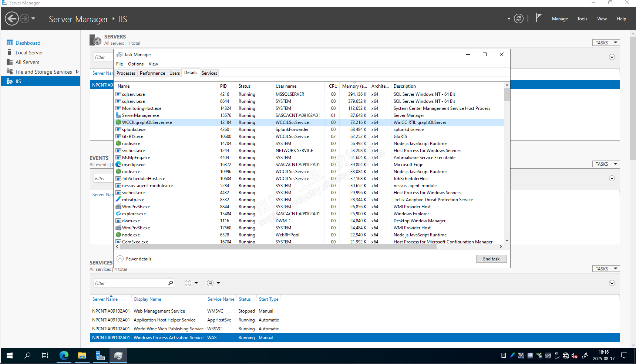Open File Explorer from taskbar
This screenshot has height=364, width=636.
coord(82,355)
